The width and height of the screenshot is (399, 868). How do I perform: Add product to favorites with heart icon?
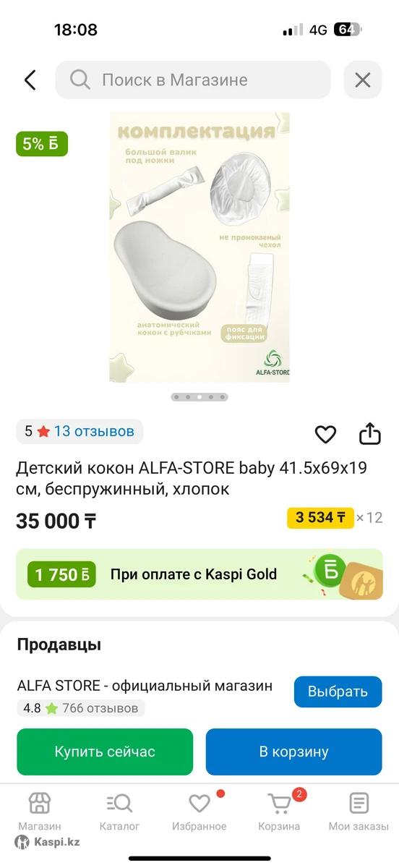point(325,434)
